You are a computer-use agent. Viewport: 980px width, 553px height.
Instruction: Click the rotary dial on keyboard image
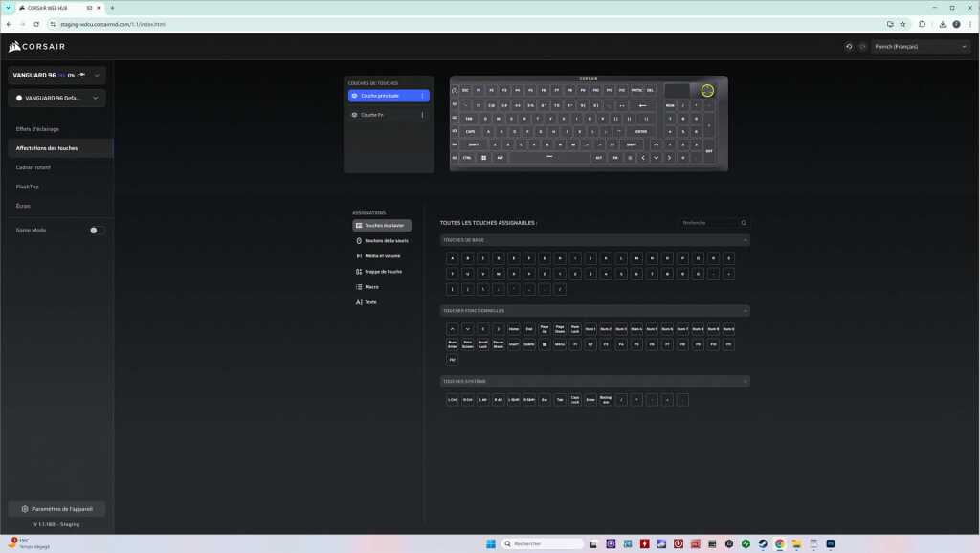[707, 90]
